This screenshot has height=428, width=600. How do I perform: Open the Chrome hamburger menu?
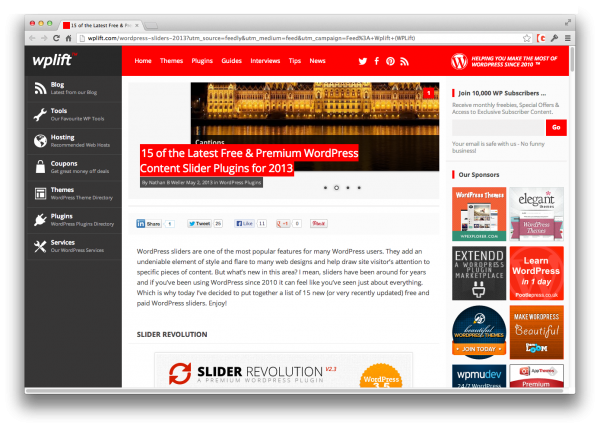[x=568, y=38]
